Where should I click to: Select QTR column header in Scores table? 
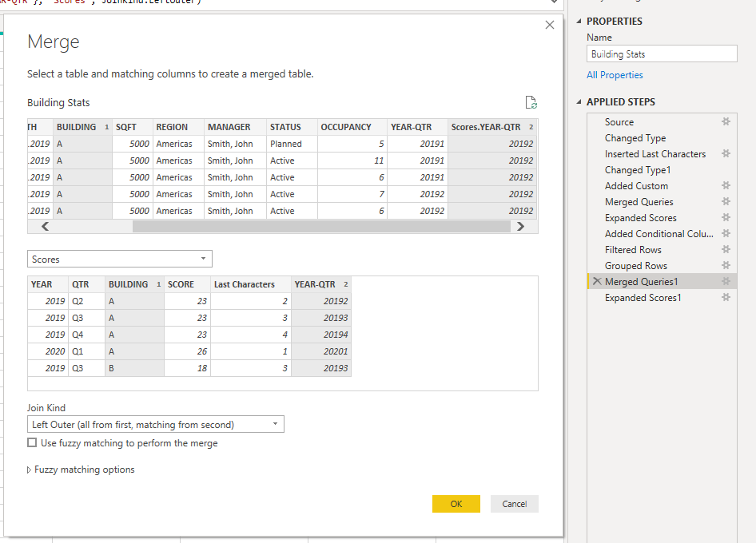coord(86,284)
